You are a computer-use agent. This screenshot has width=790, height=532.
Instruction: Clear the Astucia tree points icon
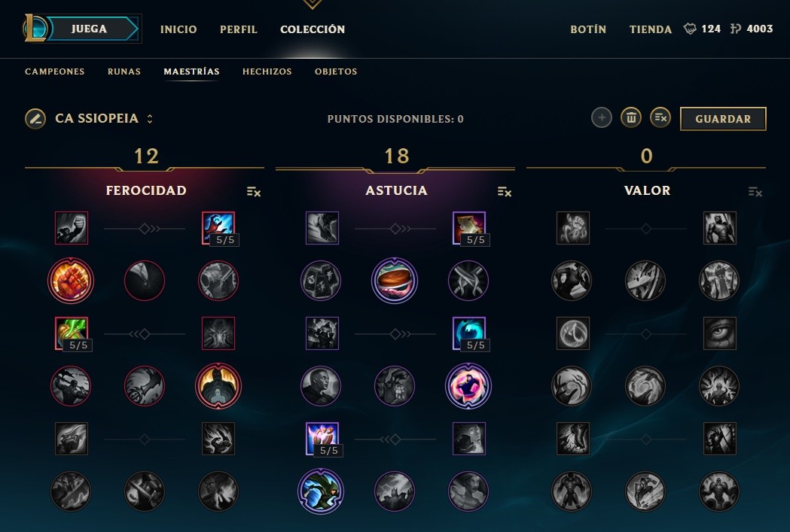tap(505, 191)
